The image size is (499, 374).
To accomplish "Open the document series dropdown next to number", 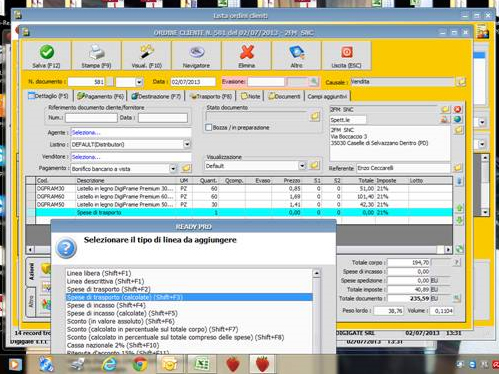I will click(x=139, y=82).
